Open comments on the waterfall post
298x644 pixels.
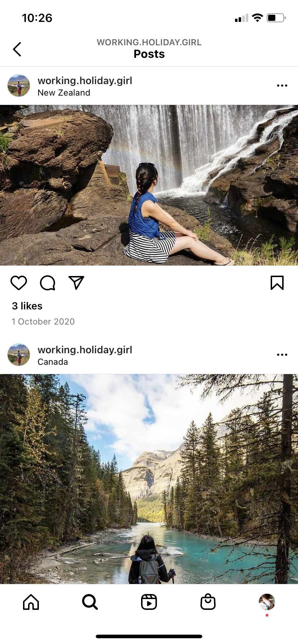pos(48,283)
